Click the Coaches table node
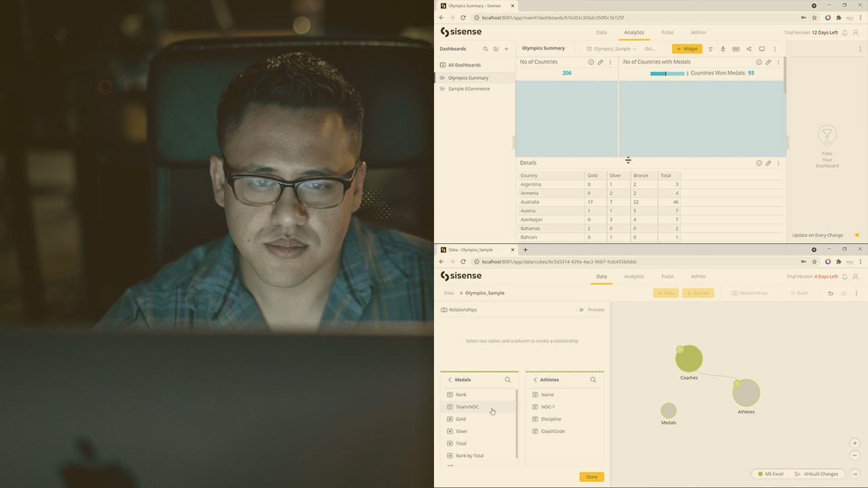The height and width of the screenshot is (488, 868). tap(689, 359)
